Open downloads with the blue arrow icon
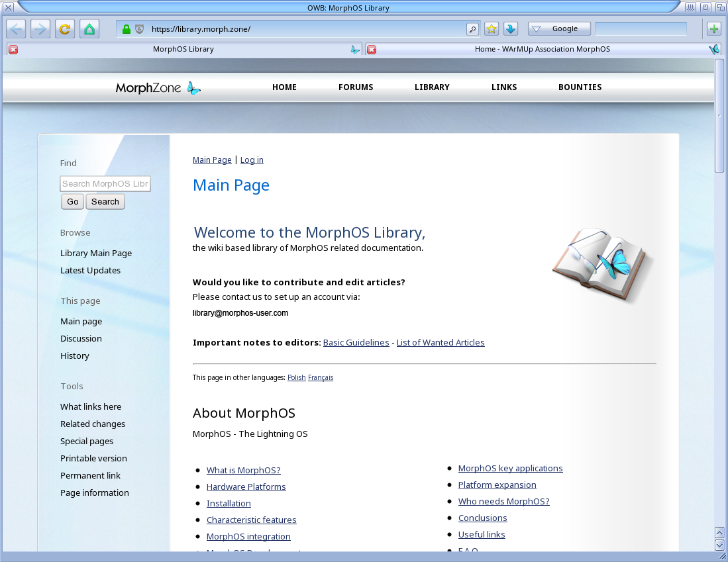This screenshot has width=728, height=562. coord(511,28)
